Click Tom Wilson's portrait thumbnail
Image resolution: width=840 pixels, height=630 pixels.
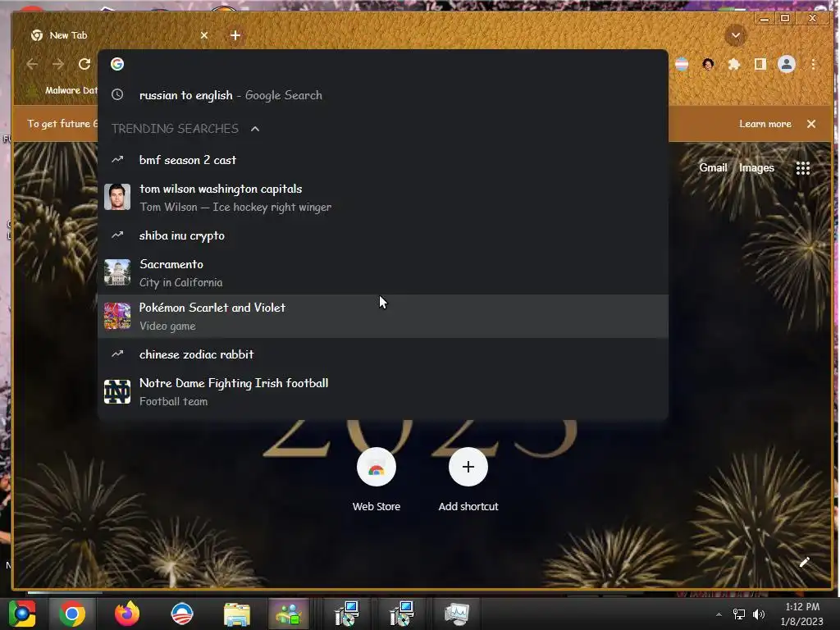tap(117, 197)
